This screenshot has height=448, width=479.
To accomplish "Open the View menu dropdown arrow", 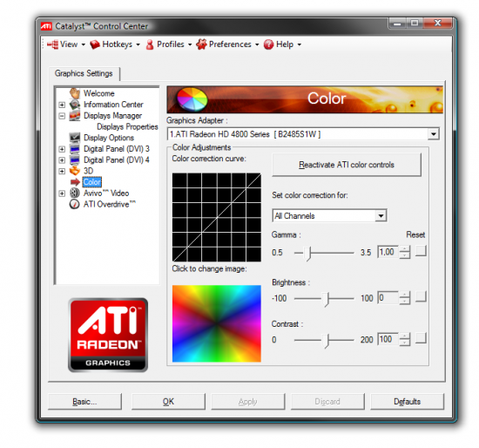I will click(x=83, y=45).
